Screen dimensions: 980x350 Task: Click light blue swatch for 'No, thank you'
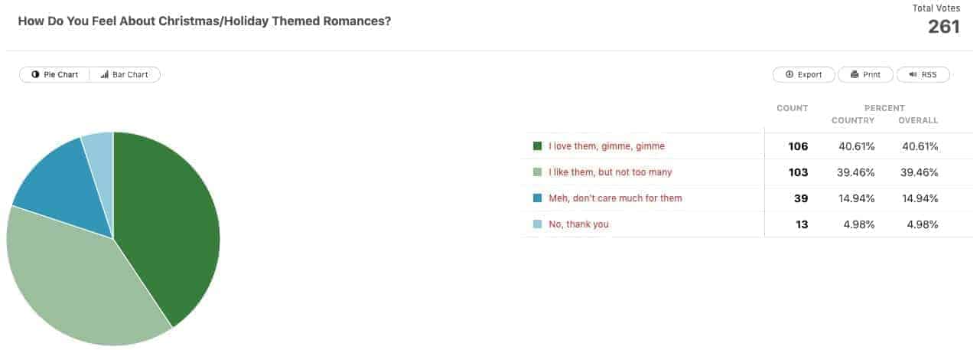coord(537,224)
